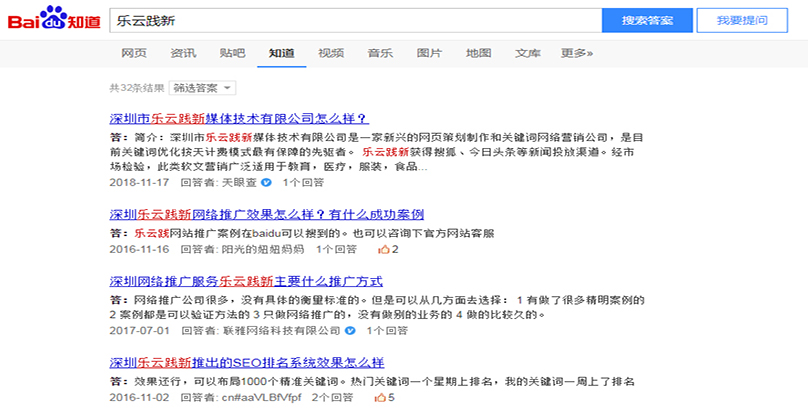This screenshot has width=808, height=414.
Task: Click answerer name cn#aaVLBfVfpf
Action: (x=261, y=398)
